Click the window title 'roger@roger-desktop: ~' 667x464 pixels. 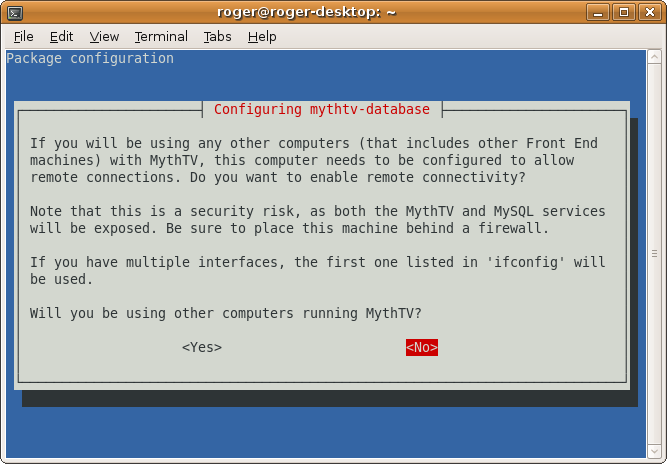pyautogui.click(x=306, y=12)
